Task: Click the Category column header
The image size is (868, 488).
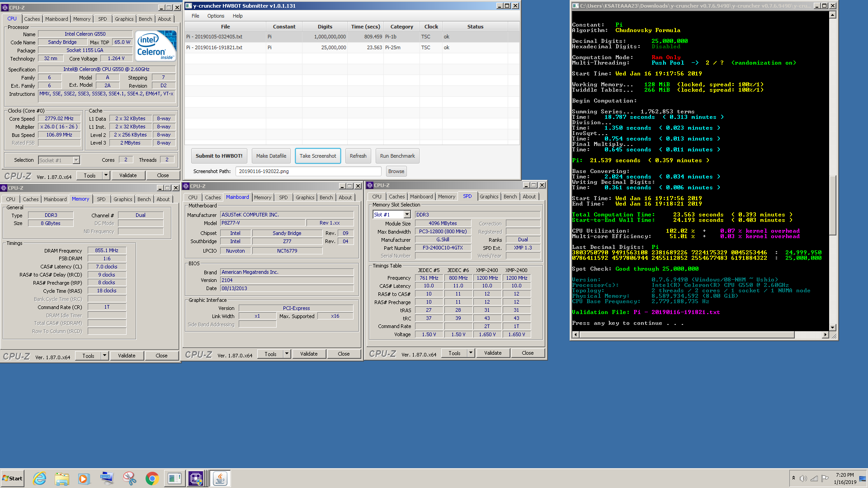Action: (x=402, y=27)
